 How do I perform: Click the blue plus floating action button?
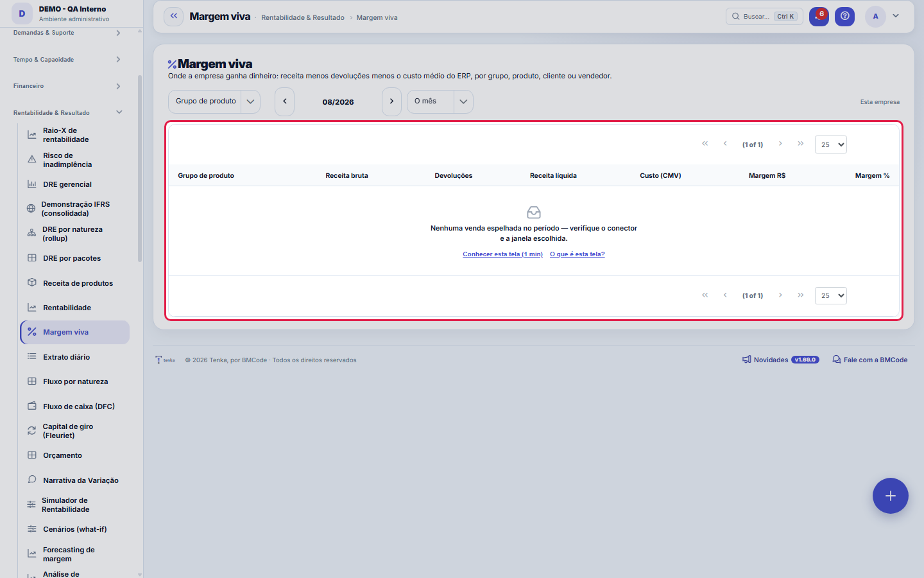tap(891, 496)
